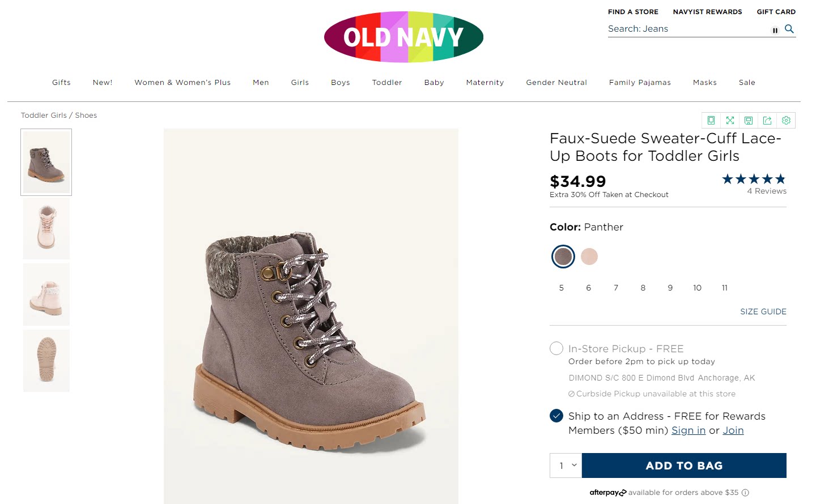Click the search magnifying glass icon

[789, 29]
